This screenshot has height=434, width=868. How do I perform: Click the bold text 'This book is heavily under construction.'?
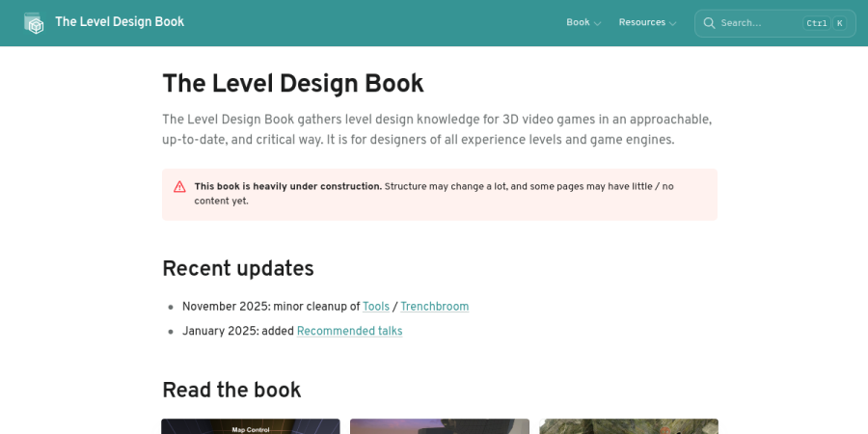(x=287, y=186)
